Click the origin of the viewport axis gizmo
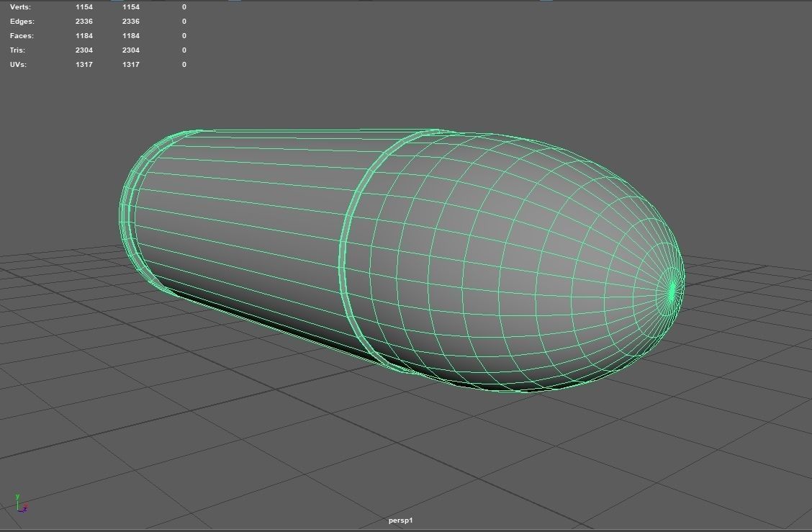This screenshot has width=812, height=532. point(18,510)
